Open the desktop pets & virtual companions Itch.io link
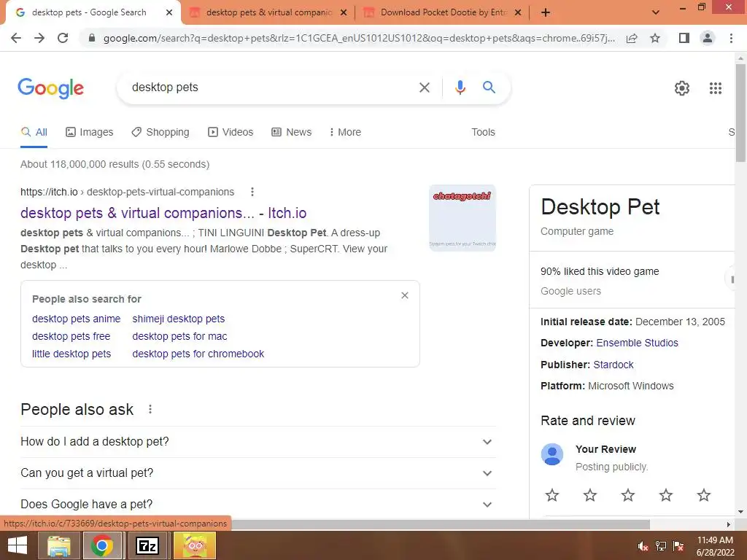The width and height of the screenshot is (747, 560). (x=163, y=213)
